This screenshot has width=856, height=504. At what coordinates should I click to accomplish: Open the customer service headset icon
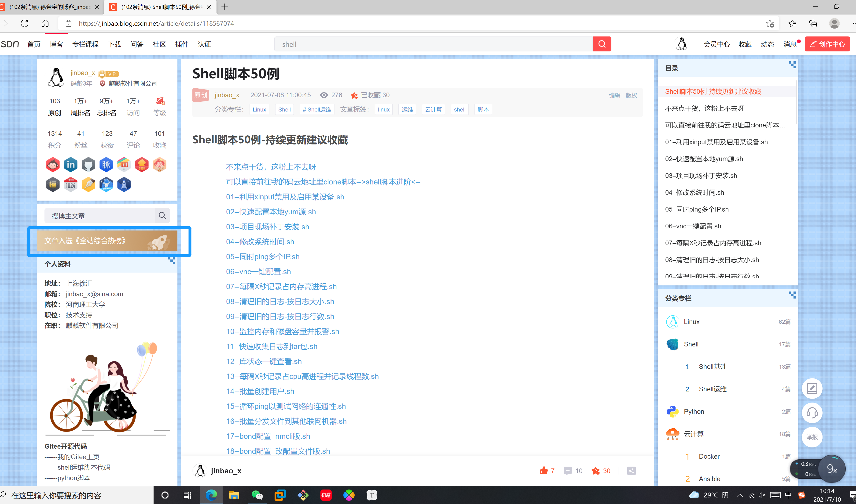tap(812, 413)
